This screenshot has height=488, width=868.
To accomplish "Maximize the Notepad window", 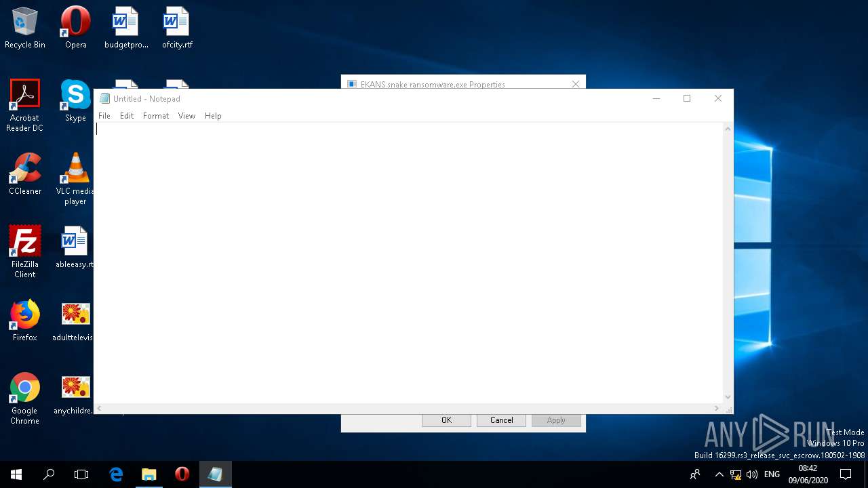I will click(687, 99).
